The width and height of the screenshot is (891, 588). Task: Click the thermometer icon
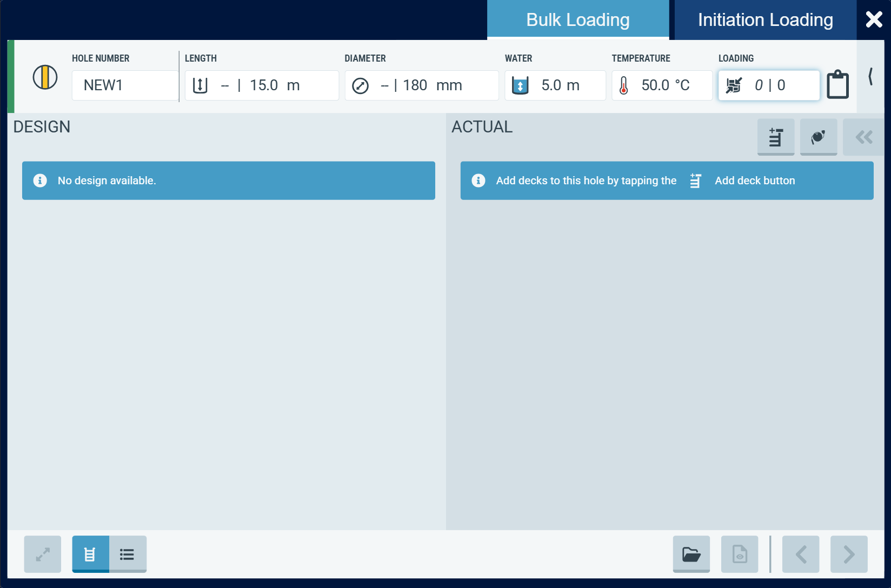coord(624,85)
